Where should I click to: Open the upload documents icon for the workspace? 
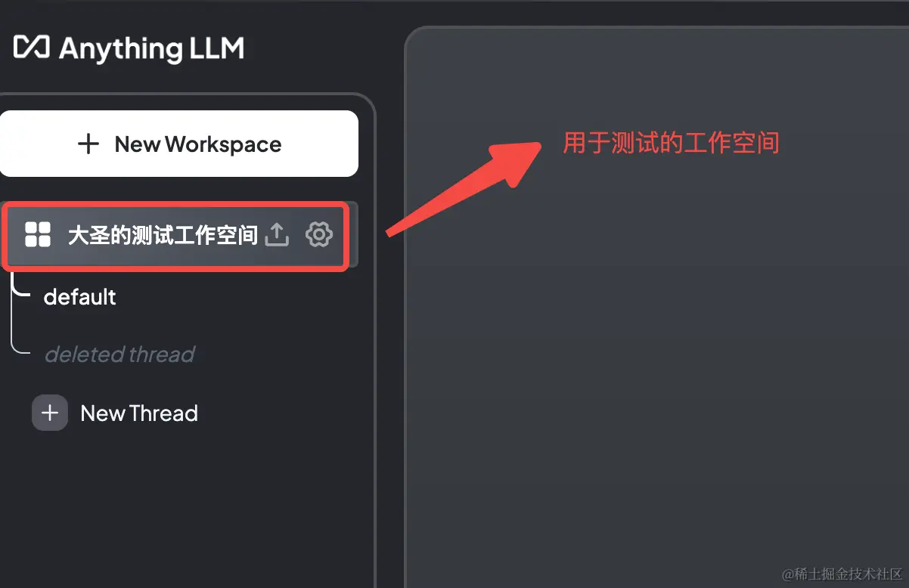(x=277, y=234)
